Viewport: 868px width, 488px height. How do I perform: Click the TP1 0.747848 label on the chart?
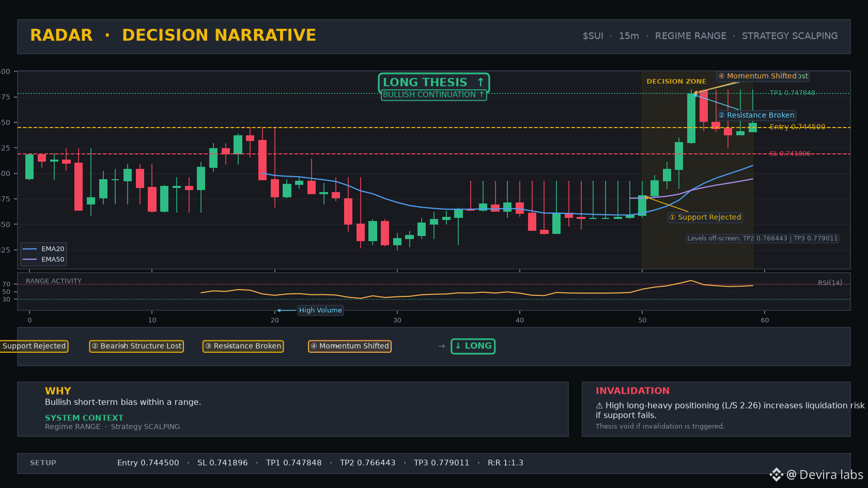coord(792,93)
